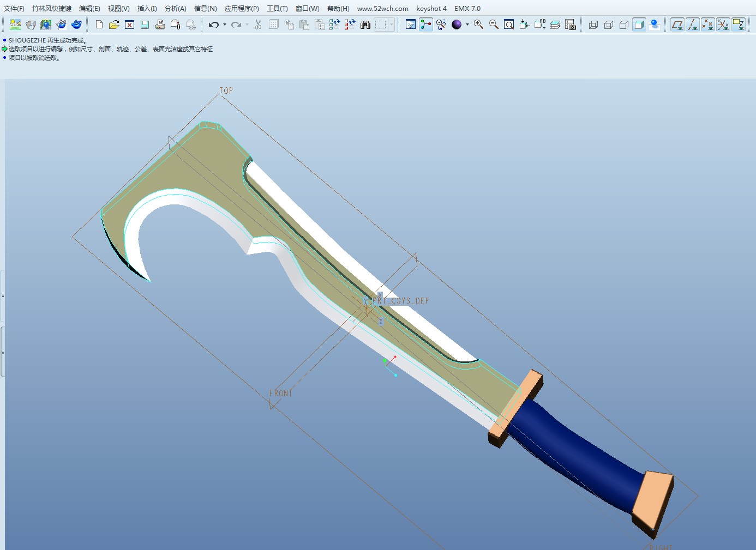The image size is (756, 550).
Task: Switch to Shaded display mode
Action: click(x=639, y=25)
